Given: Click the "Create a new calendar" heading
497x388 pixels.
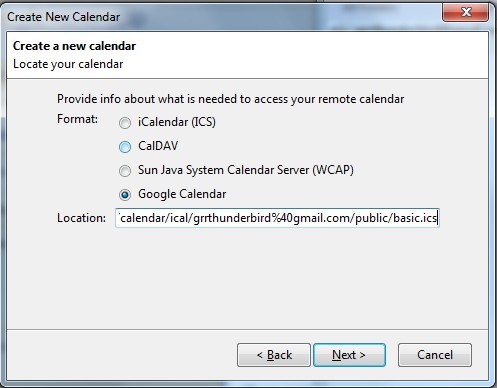Looking at the screenshot, I should point(74,46).
